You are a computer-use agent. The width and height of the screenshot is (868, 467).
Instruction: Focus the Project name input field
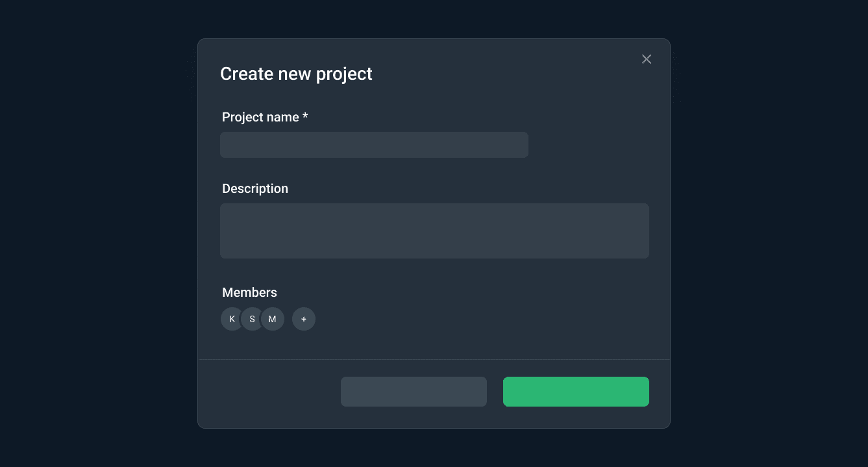coord(374,145)
